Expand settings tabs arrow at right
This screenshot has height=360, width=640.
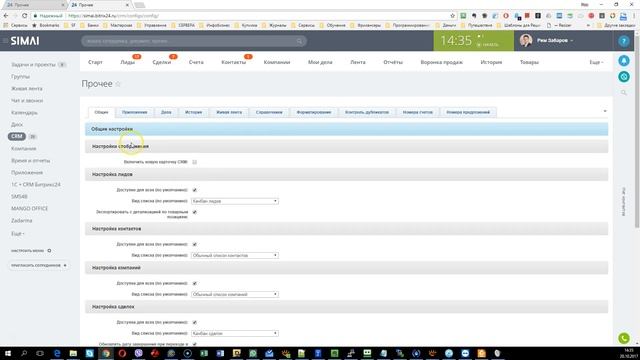(605, 111)
